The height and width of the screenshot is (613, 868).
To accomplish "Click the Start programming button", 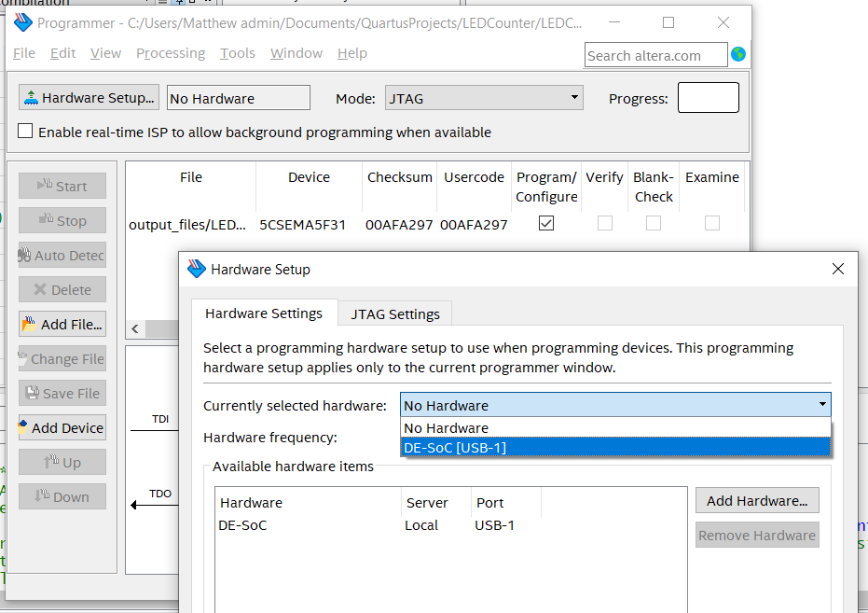I will click(62, 186).
